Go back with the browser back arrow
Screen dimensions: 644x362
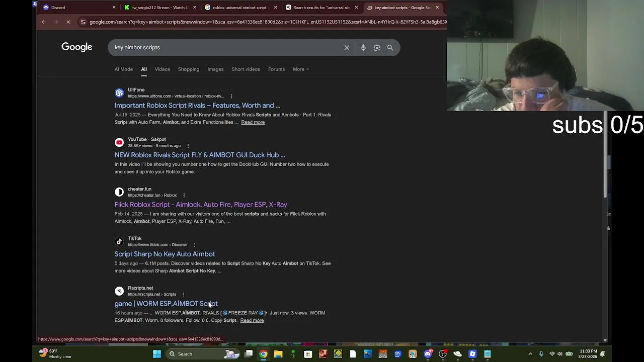point(44,22)
